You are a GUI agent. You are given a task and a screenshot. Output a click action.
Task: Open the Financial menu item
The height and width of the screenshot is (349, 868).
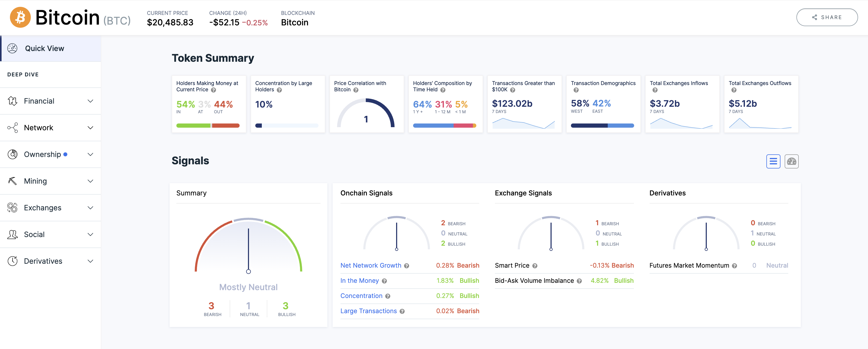point(50,101)
